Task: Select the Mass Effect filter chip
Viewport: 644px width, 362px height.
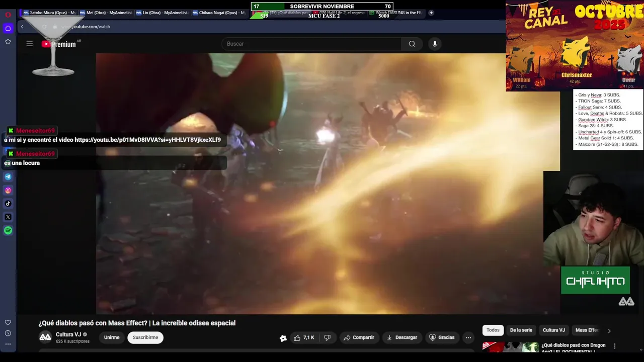Action: pyautogui.click(x=588, y=330)
